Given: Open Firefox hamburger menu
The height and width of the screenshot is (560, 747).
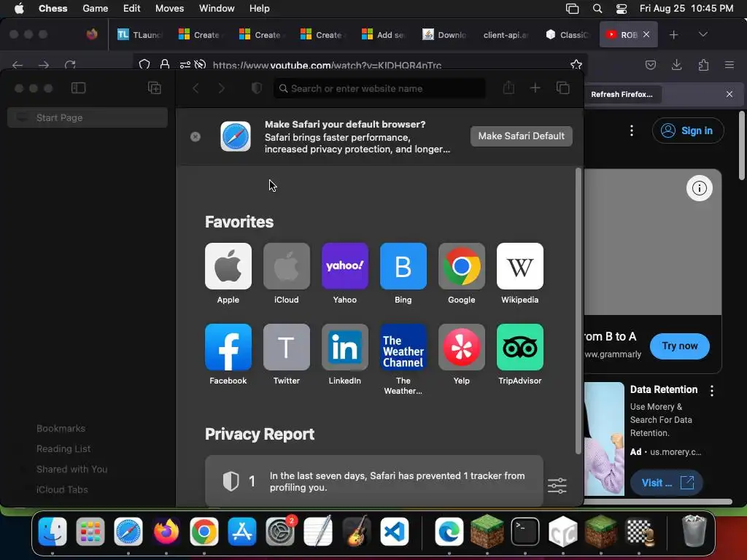Looking at the screenshot, I should 729,65.
